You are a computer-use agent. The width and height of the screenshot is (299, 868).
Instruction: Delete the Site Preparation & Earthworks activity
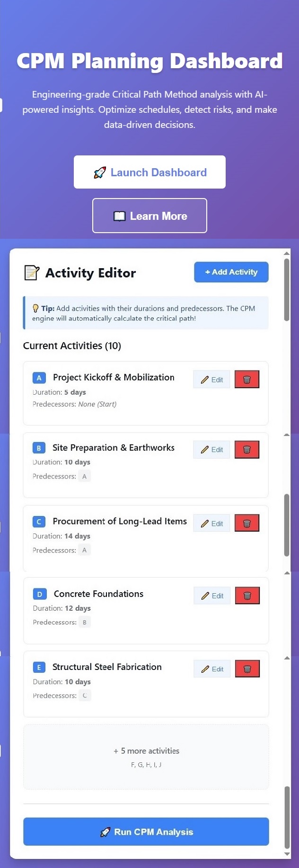click(x=247, y=450)
